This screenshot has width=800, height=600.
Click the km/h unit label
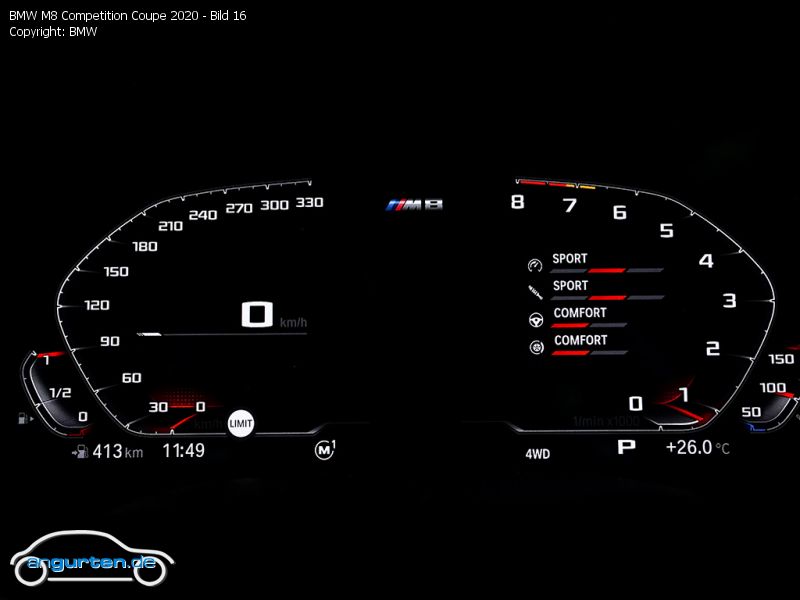click(293, 322)
